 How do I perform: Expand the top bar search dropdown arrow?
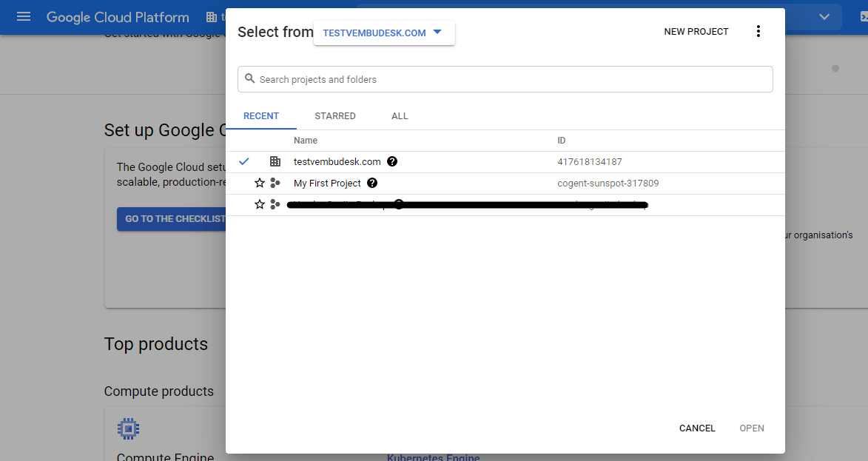tap(824, 16)
